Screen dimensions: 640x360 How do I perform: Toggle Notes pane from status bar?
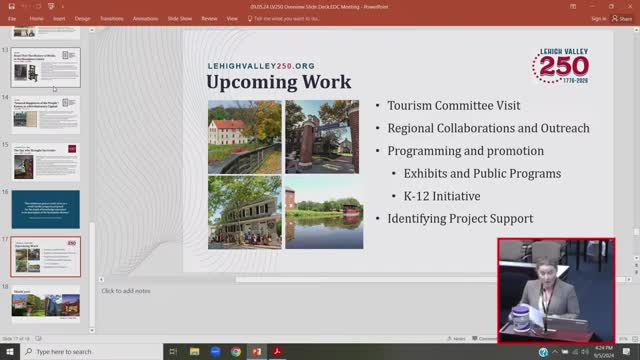tap(456, 339)
